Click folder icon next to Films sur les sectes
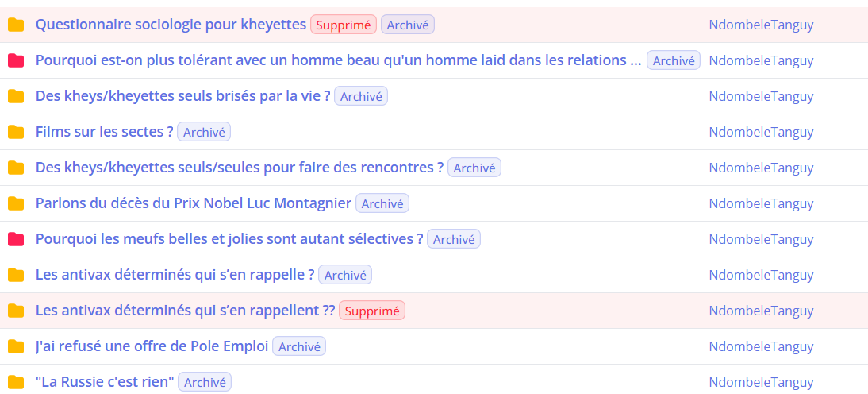Screen dimensions: 868x394 [16, 132]
